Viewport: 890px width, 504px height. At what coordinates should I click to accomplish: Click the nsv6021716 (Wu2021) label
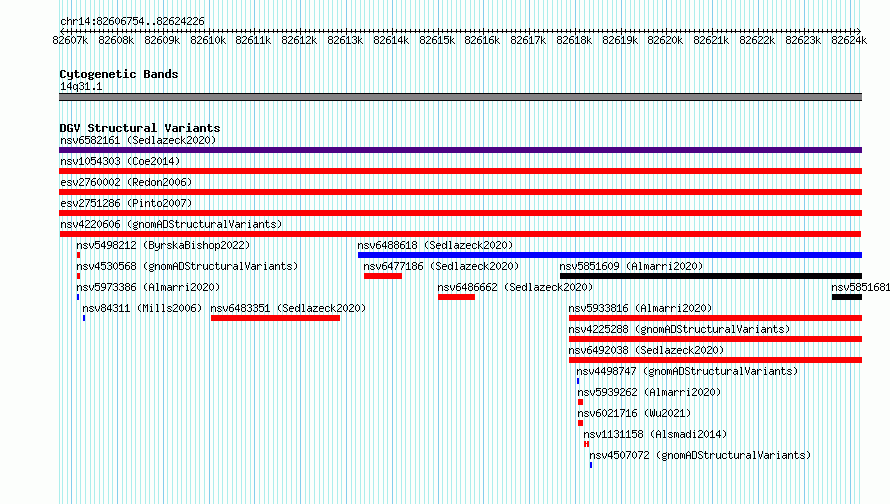[x=634, y=413]
